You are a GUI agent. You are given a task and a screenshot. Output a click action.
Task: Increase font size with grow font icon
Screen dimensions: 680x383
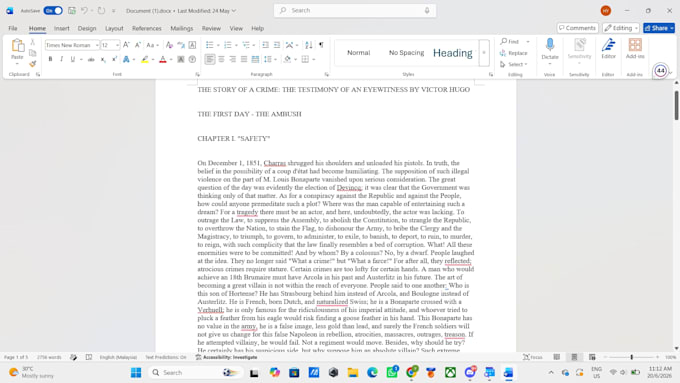tap(126, 45)
